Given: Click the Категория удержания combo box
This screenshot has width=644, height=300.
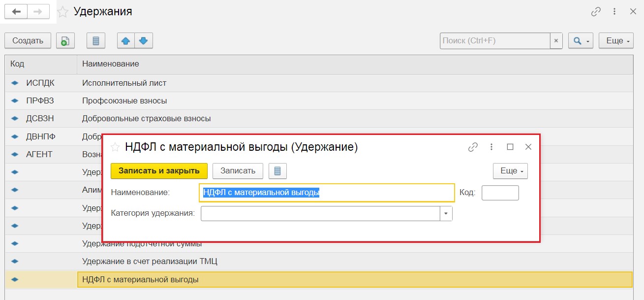Looking at the screenshot, I should 321,213.
